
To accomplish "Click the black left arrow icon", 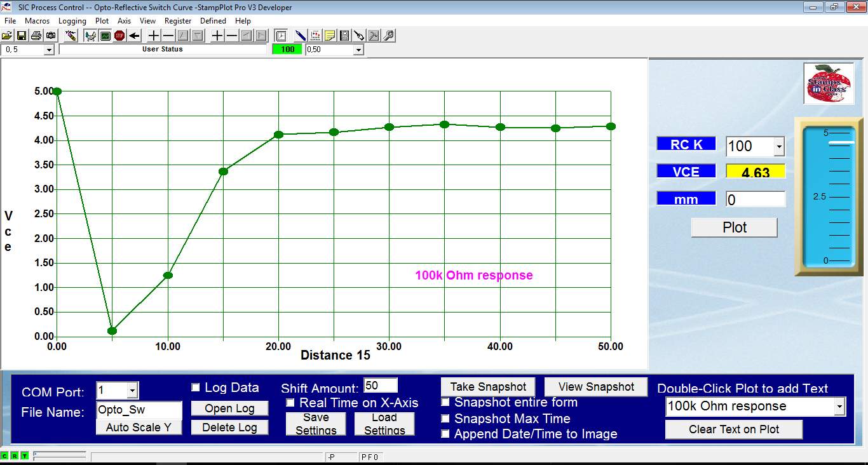I will (x=134, y=36).
